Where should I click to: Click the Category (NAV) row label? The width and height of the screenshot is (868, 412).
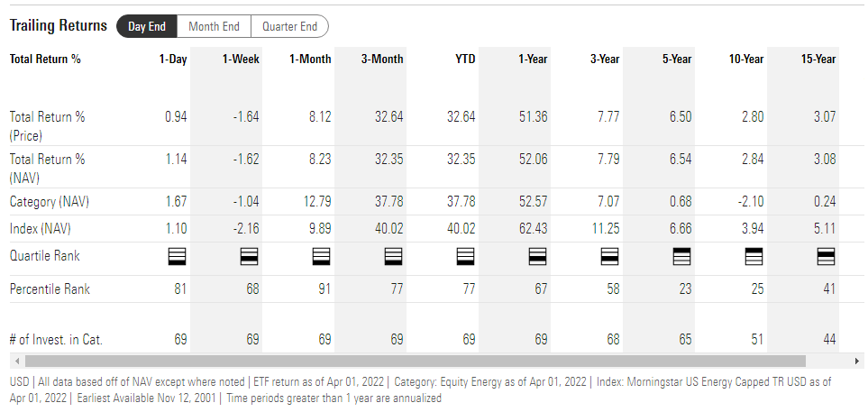[48, 201]
